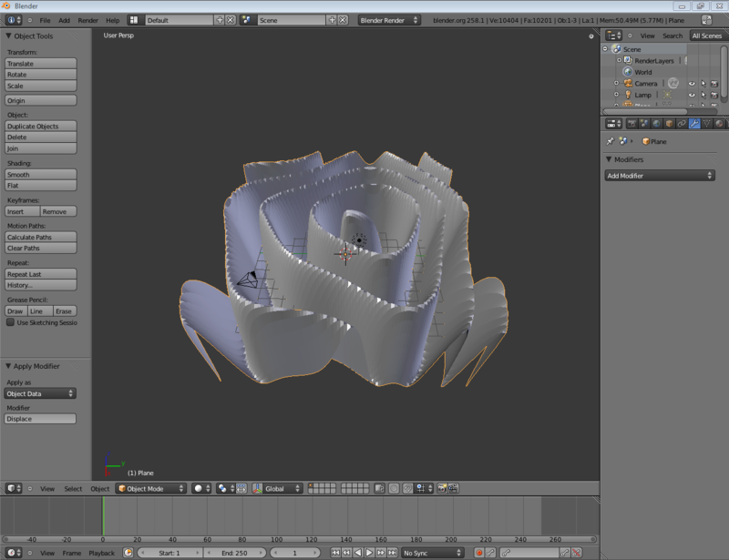Screen dimensions: 729x560
Task: Open the Object Mode dropdown
Action: click(x=150, y=488)
